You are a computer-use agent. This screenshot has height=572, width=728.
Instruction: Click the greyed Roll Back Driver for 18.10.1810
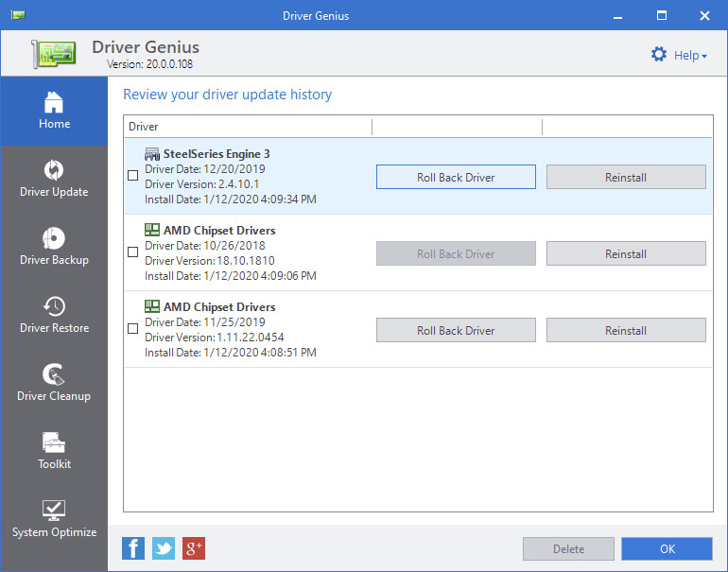(456, 253)
